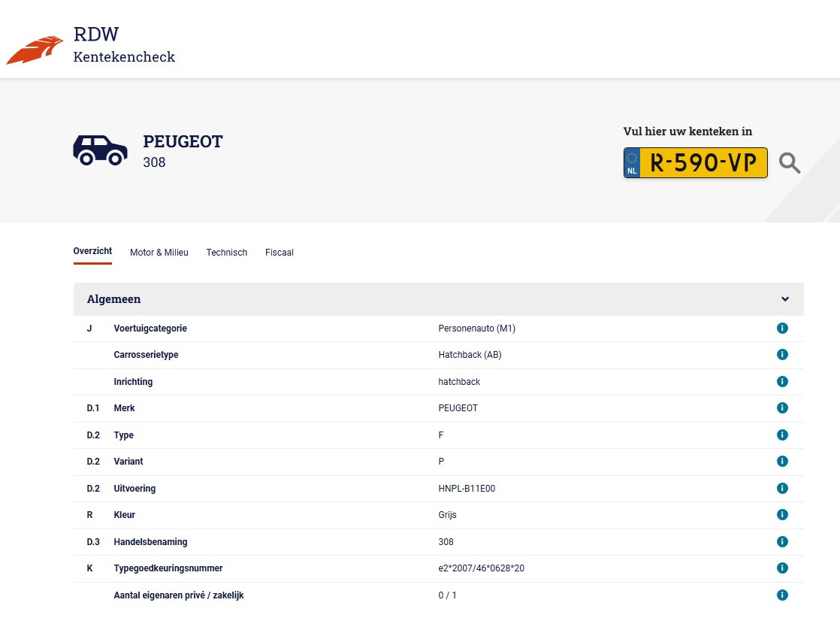Click the 308 model text under PEUGEOT

pos(154,162)
